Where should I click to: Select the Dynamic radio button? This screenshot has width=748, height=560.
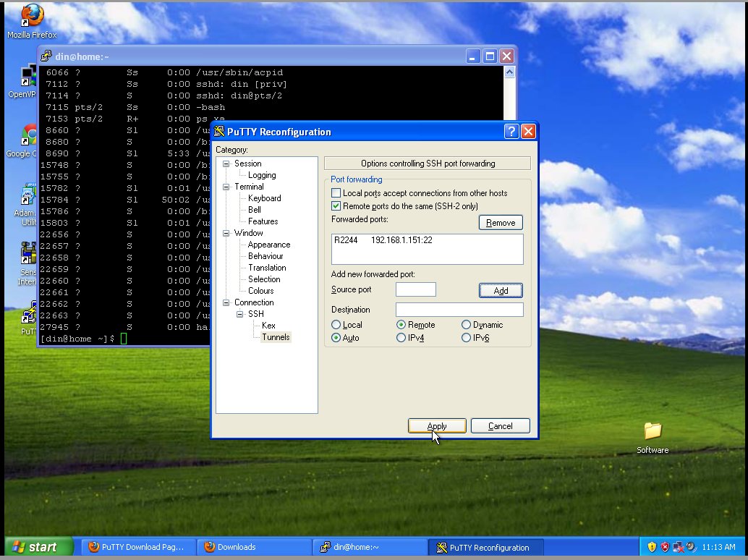pyautogui.click(x=466, y=325)
